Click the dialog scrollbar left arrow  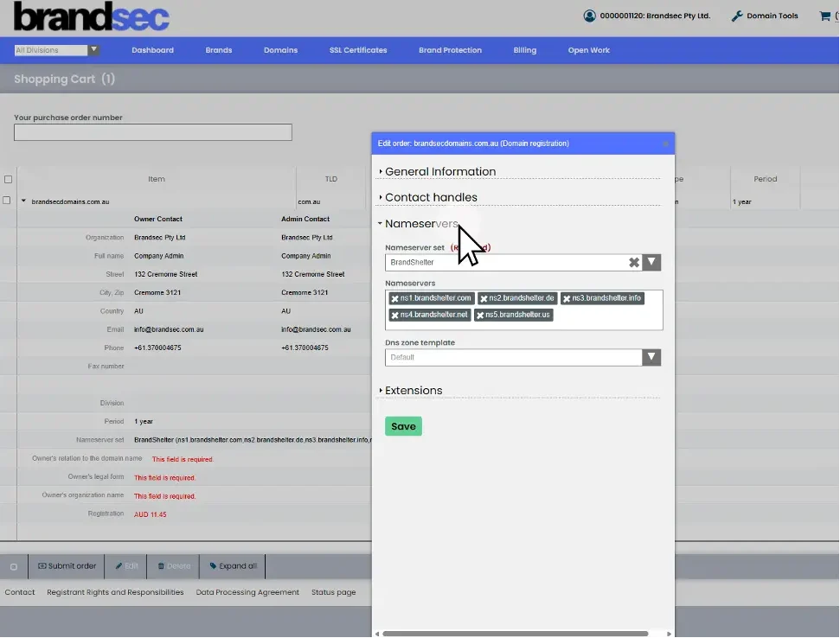point(377,634)
